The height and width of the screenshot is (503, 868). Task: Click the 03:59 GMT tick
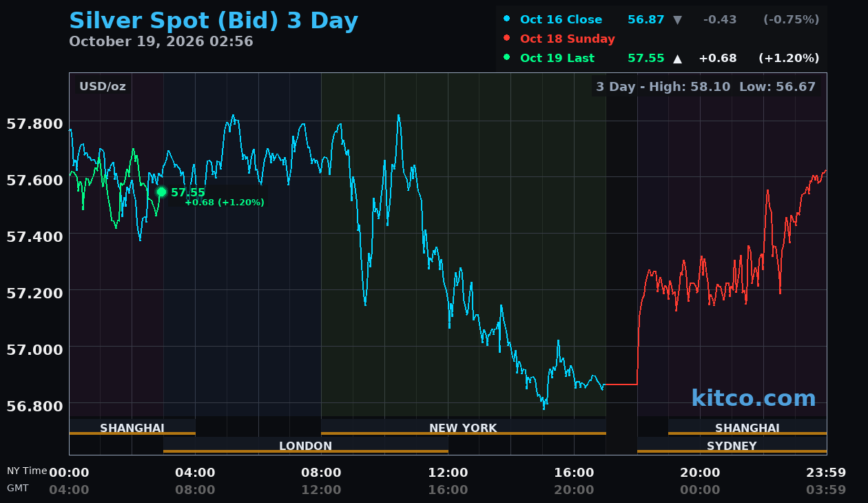click(826, 490)
